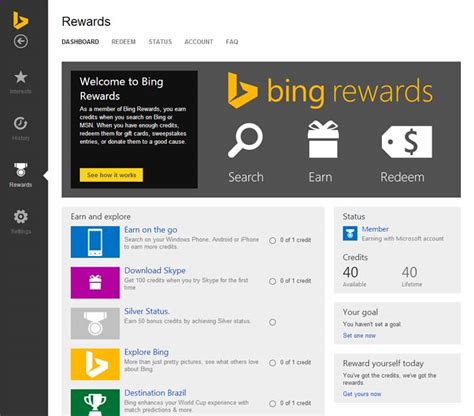The width and height of the screenshot is (474, 416).
Task: Switch to the Status tab
Action: pos(160,42)
